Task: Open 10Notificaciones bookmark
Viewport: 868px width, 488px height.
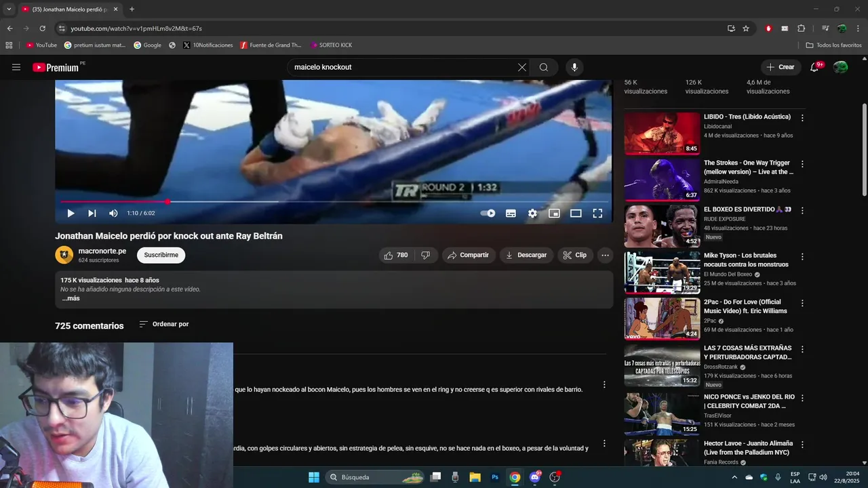Action: click(x=208, y=45)
